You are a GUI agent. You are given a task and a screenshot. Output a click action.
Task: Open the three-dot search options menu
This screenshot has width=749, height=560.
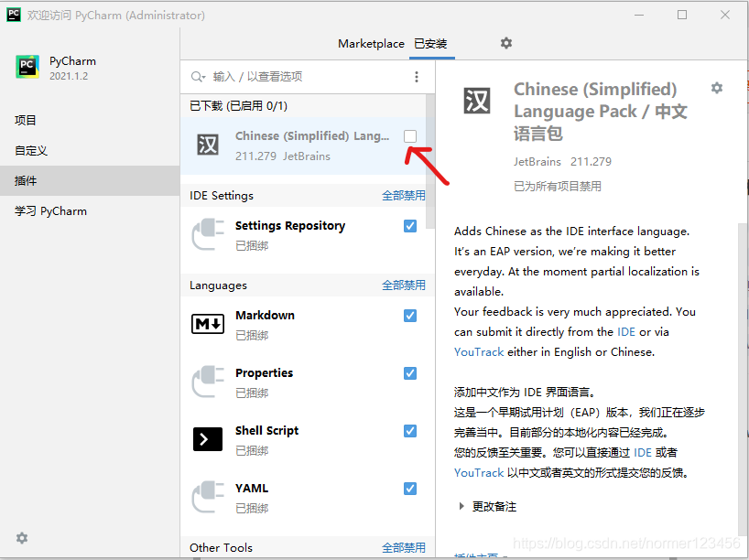pos(417,77)
